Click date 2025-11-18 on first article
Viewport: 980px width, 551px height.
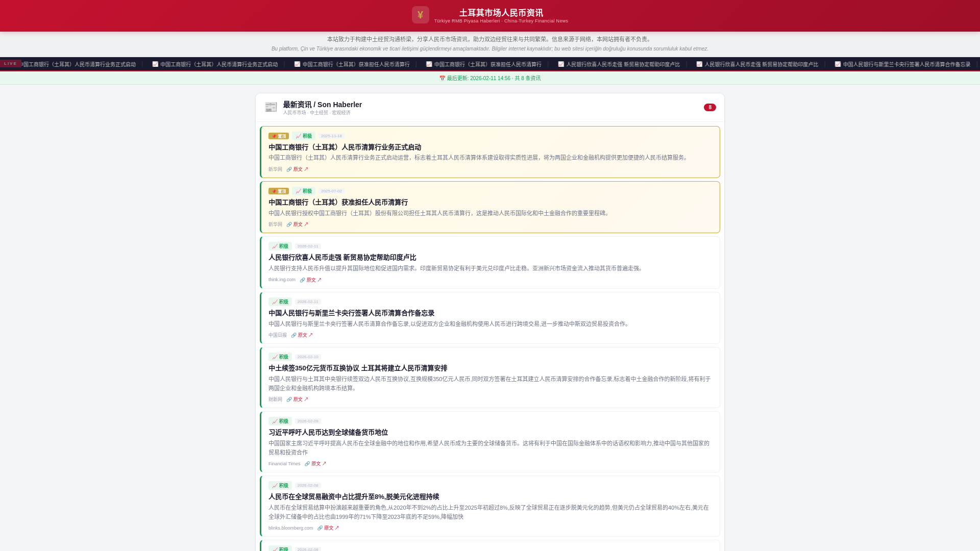[x=331, y=136]
